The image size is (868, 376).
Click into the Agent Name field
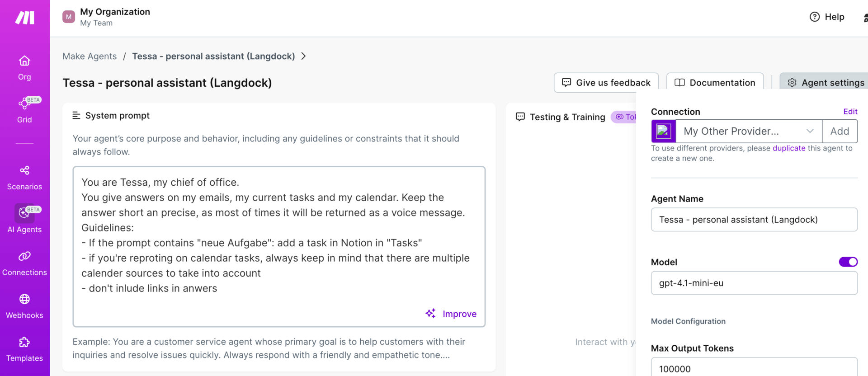(754, 220)
